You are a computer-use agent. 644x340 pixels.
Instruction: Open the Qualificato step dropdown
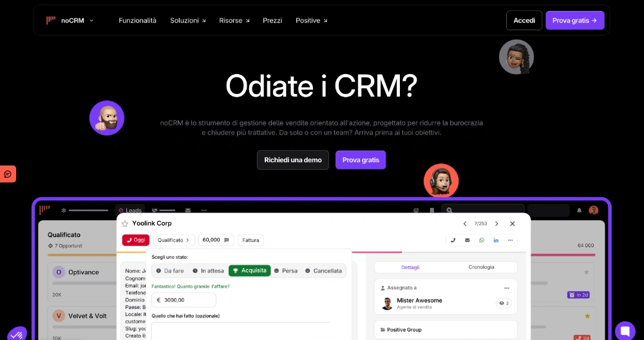click(174, 240)
